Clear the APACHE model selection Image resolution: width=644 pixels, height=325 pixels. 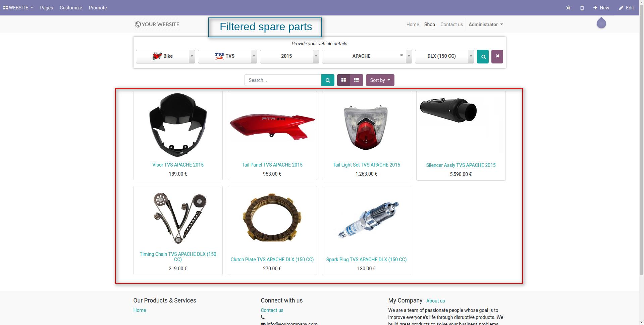(x=401, y=55)
